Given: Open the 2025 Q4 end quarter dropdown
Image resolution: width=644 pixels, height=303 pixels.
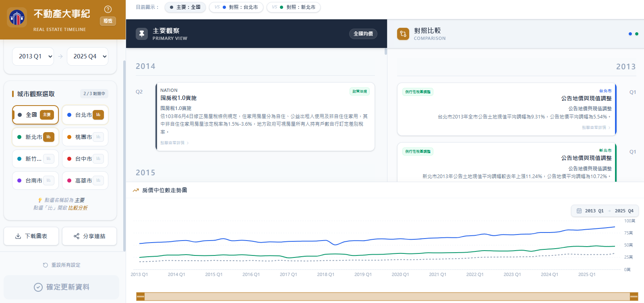Looking at the screenshot, I should 87,56.
